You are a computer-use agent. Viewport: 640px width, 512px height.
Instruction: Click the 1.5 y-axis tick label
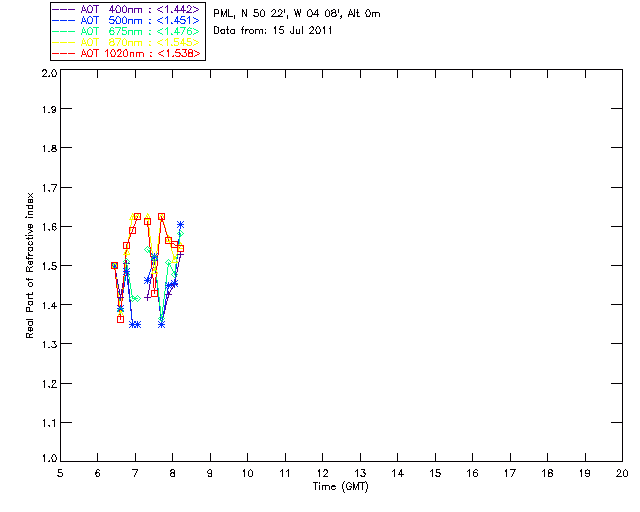click(x=49, y=266)
